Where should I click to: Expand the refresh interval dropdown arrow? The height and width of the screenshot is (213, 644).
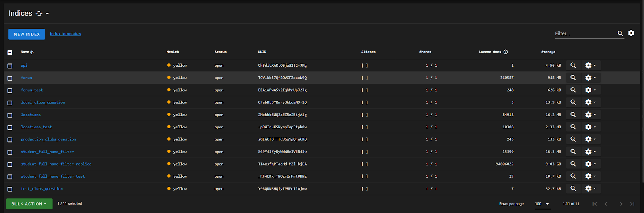point(47,14)
